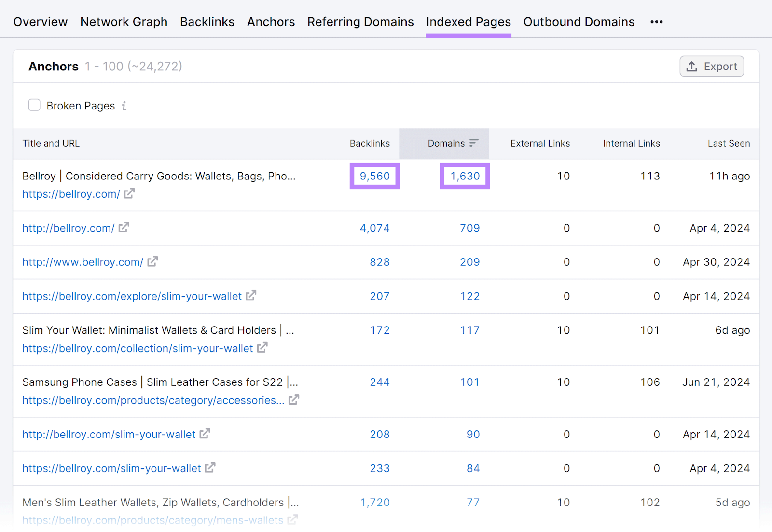The width and height of the screenshot is (772, 532).
Task: Select the 'Samsung Phone Cases' page title
Action: click(x=160, y=382)
